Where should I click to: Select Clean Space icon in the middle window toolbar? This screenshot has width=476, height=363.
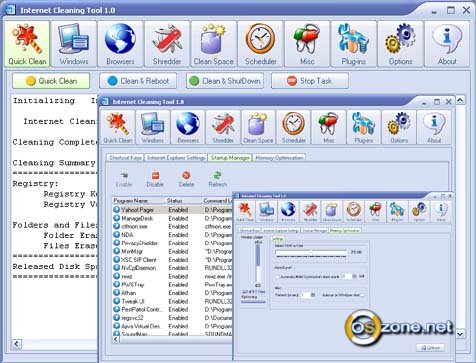tap(258, 127)
